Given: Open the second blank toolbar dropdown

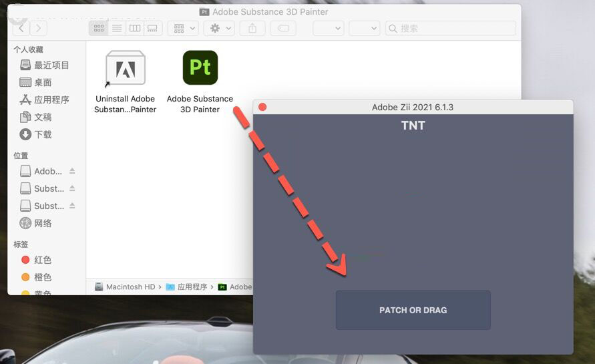Looking at the screenshot, I should [365, 28].
